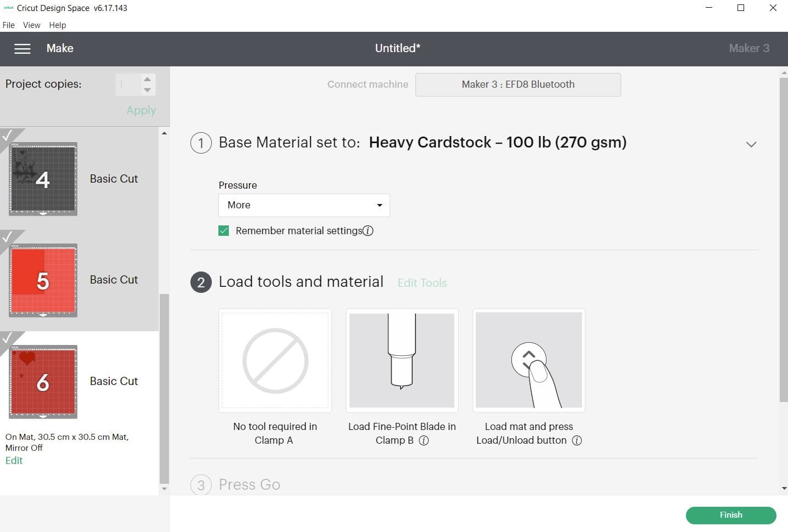Click the Press Go heading
The height and width of the screenshot is (532, 788).
coord(249,485)
